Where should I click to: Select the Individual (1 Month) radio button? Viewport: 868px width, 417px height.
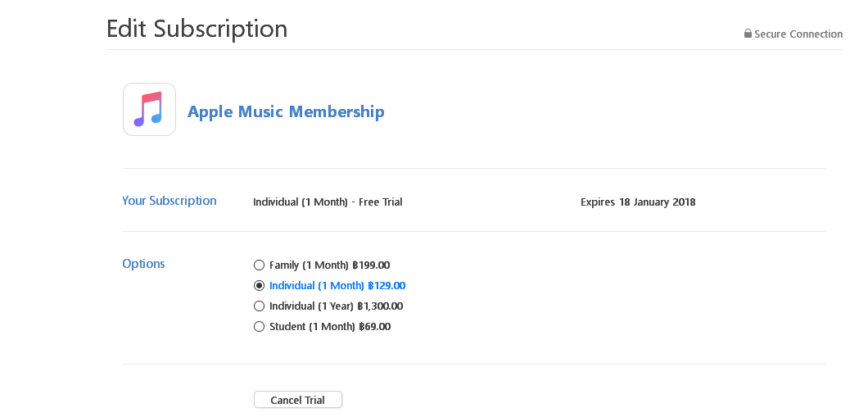tap(259, 286)
